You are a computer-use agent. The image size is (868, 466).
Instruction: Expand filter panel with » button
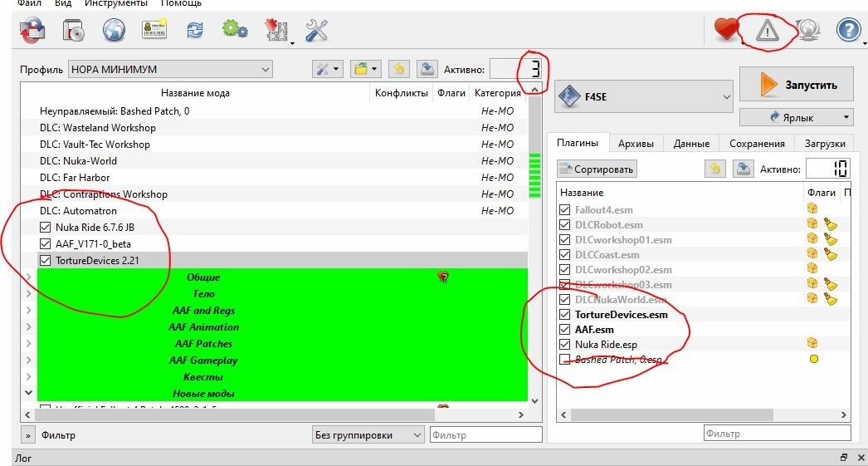pos(27,435)
